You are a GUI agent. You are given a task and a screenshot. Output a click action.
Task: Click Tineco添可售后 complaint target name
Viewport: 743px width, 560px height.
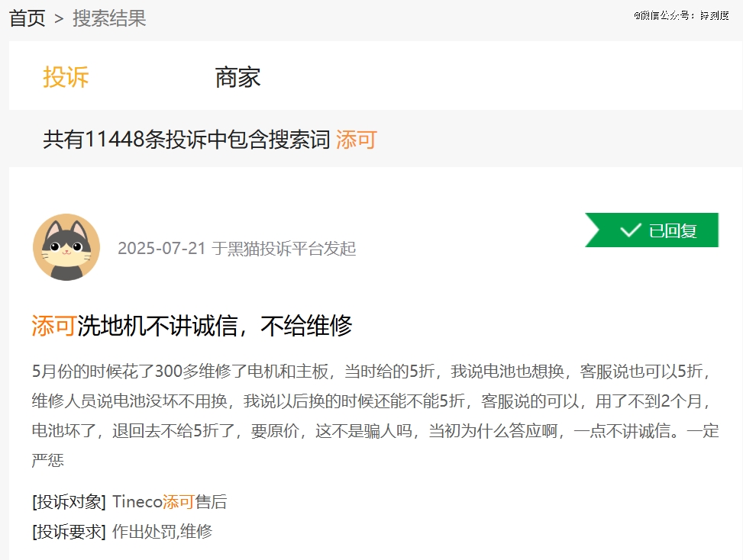click(x=170, y=502)
